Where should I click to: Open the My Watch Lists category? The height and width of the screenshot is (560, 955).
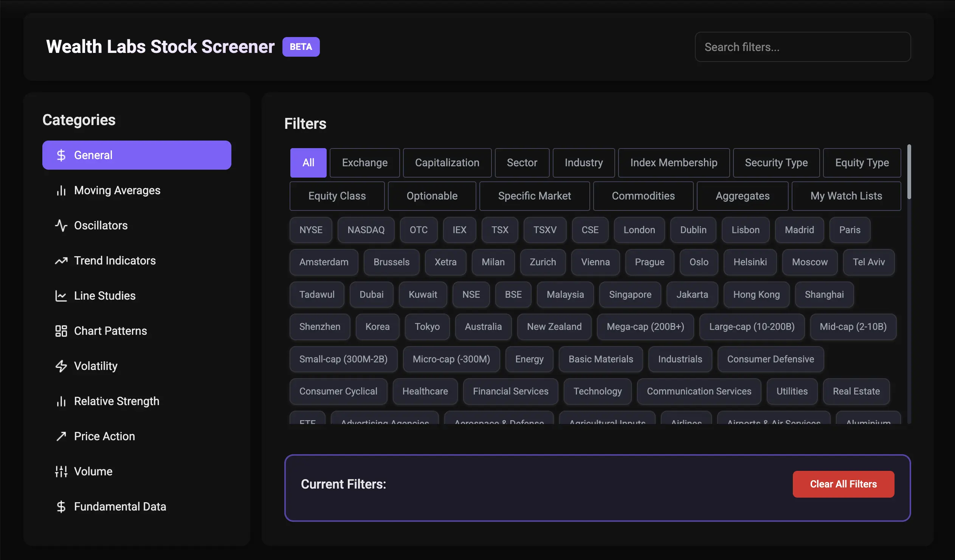point(846,196)
